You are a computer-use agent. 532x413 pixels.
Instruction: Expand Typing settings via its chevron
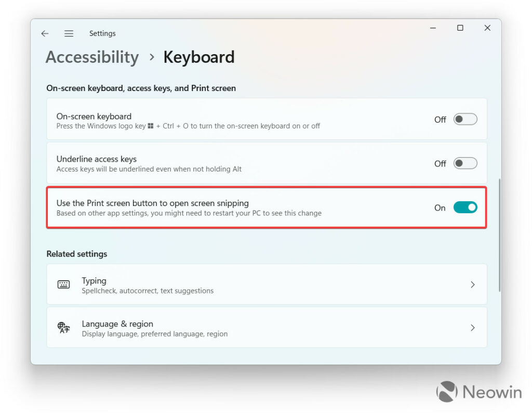pos(472,285)
